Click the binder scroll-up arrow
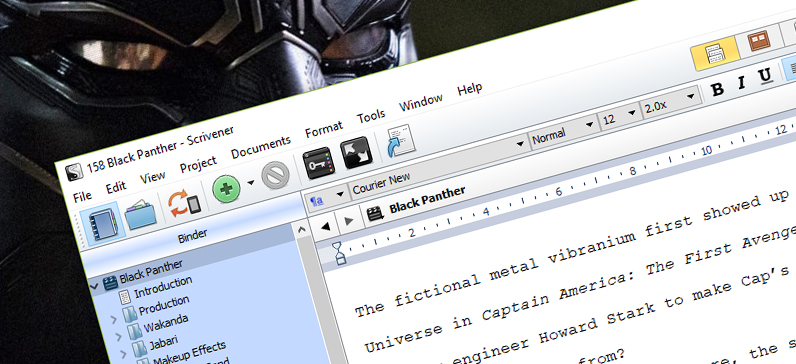The image size is (796, 364). (x=302, y=229)
